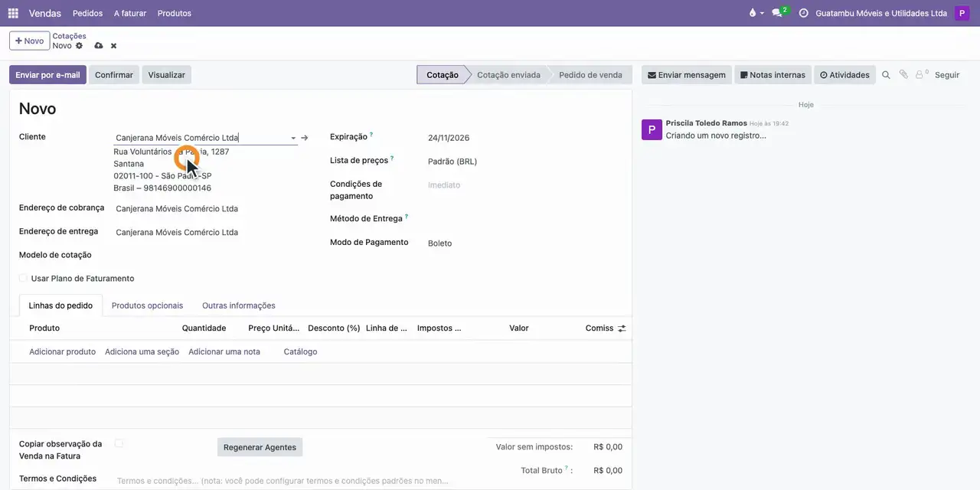Image resolution: width=980 pixels, height=490 pixels.
Task: Click Adicionar uma nota link
Action: [224, 352]
